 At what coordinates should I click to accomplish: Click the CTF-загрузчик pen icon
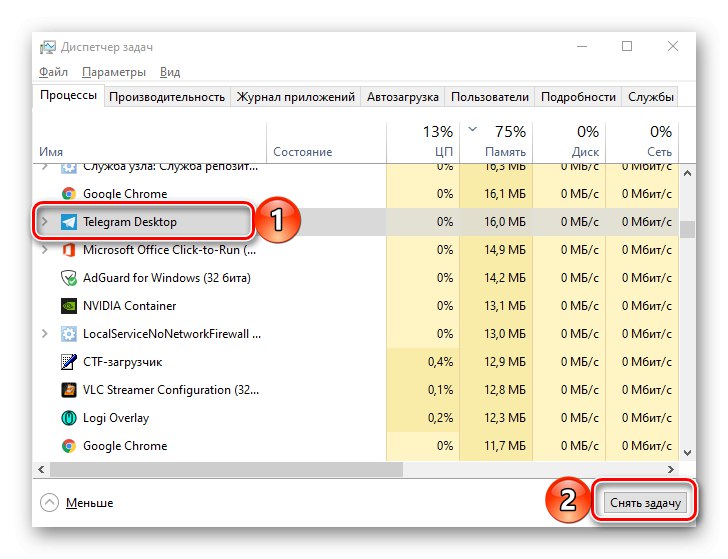coord(69,362)
